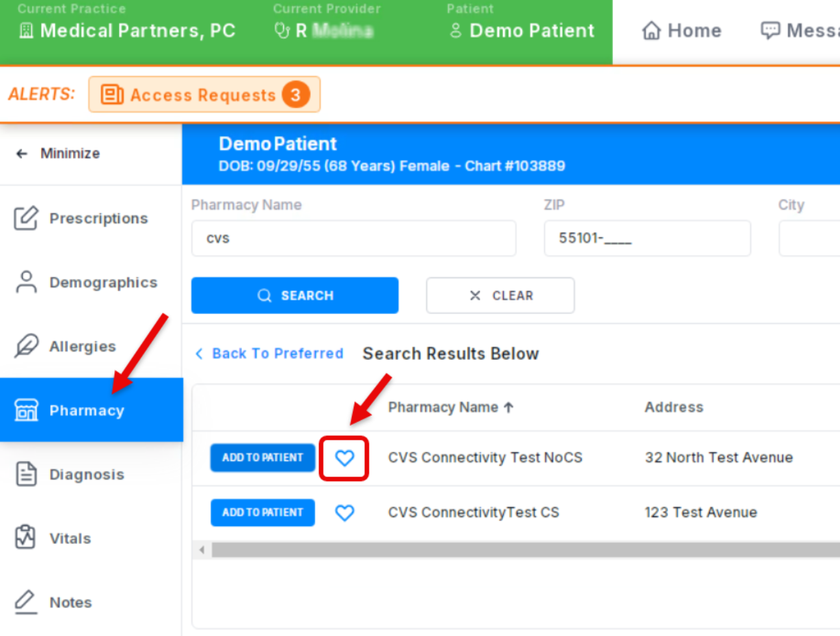Select the text 32 North Test Avenue
This screenshot has height=636, width=840.
coord(719,458)
